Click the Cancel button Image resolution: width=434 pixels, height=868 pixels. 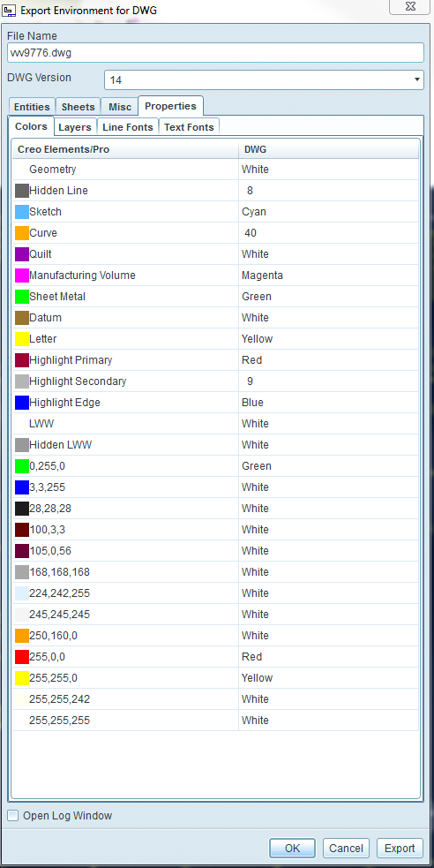pyautogui.click(x=346, y=848)
